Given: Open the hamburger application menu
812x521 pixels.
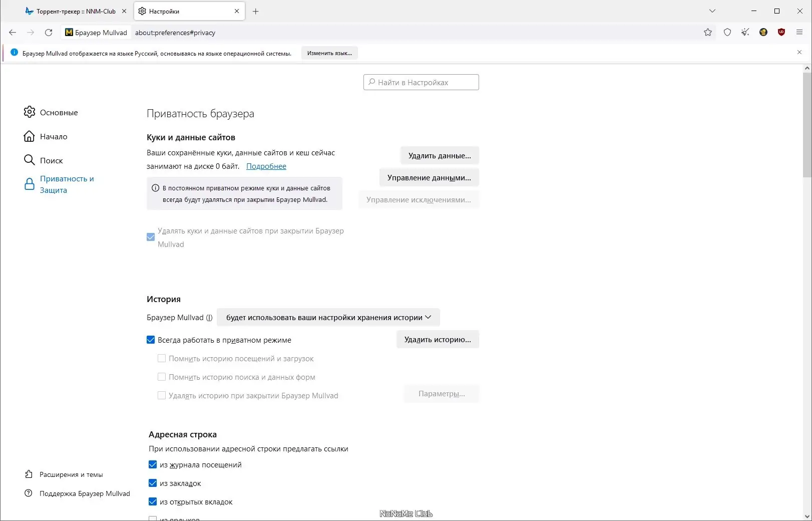Looking at the screenshot, I should coord(799,33).
